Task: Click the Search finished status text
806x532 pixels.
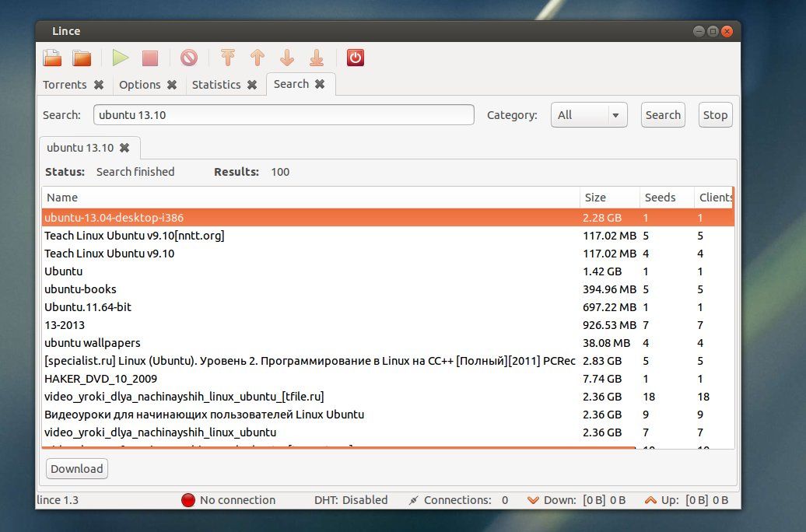Action: click(x=135, y=172)
